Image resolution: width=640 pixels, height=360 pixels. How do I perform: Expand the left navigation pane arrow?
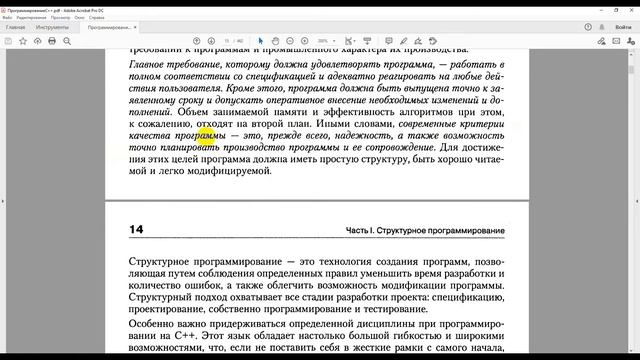pos(3,201)
